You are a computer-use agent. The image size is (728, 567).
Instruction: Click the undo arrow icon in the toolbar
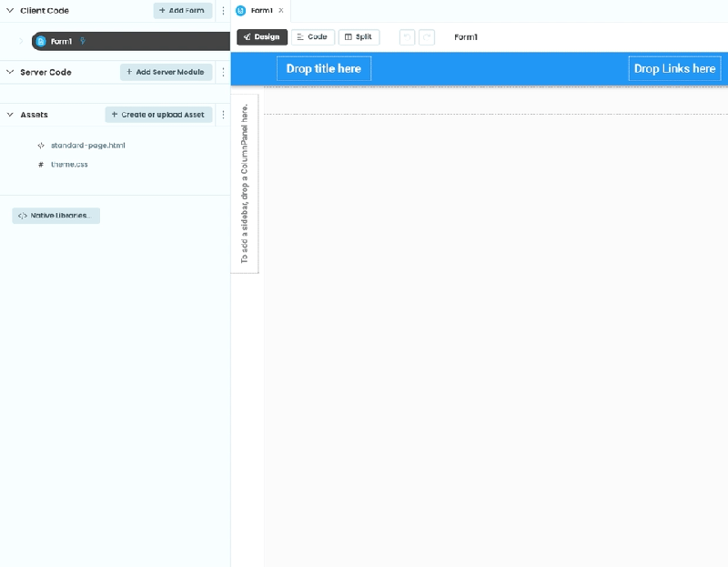(x=407, y=37)
